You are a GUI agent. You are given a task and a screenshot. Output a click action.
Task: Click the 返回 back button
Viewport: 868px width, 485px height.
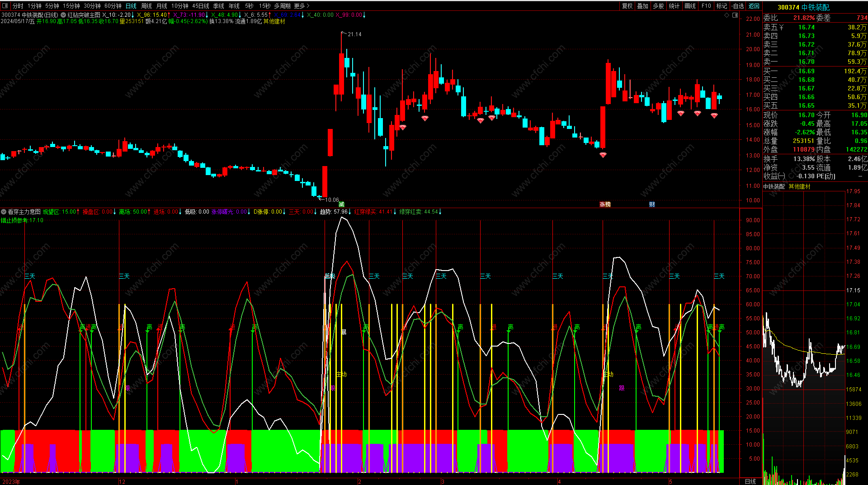pos(754,6)
